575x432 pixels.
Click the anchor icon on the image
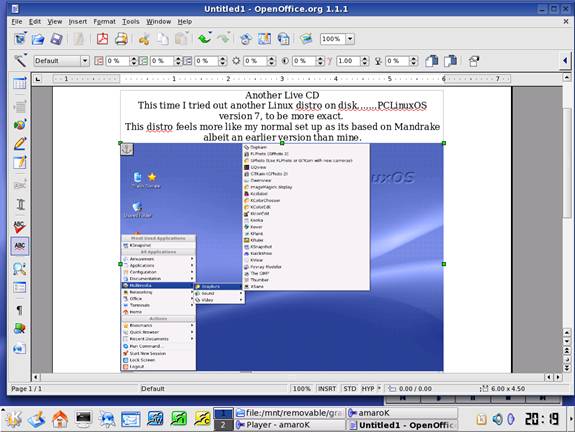(127, 149)
